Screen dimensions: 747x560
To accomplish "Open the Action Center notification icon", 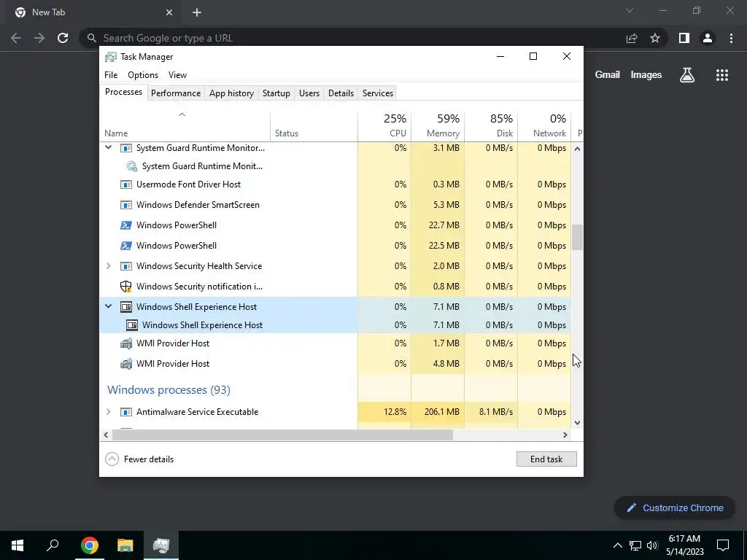I will coord(723,545).
